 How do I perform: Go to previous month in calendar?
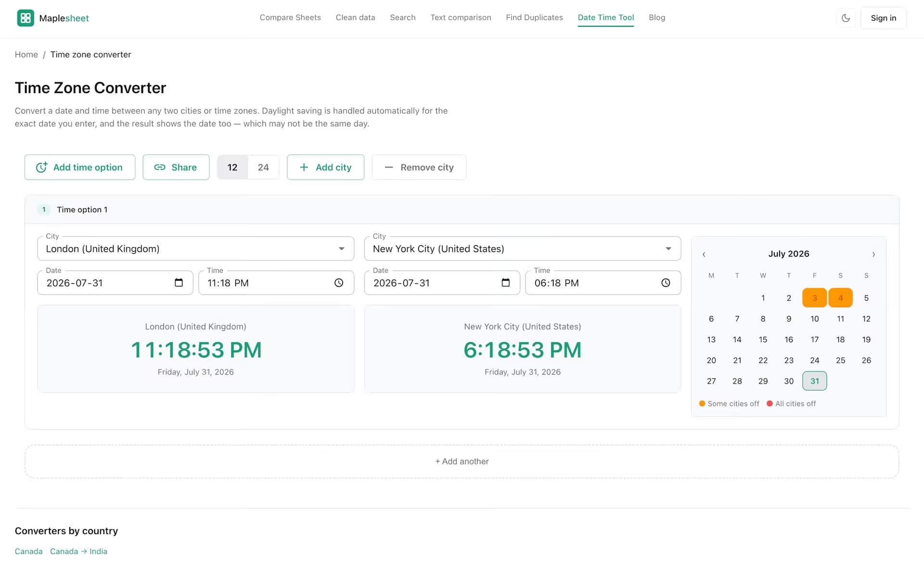(704, 254)
